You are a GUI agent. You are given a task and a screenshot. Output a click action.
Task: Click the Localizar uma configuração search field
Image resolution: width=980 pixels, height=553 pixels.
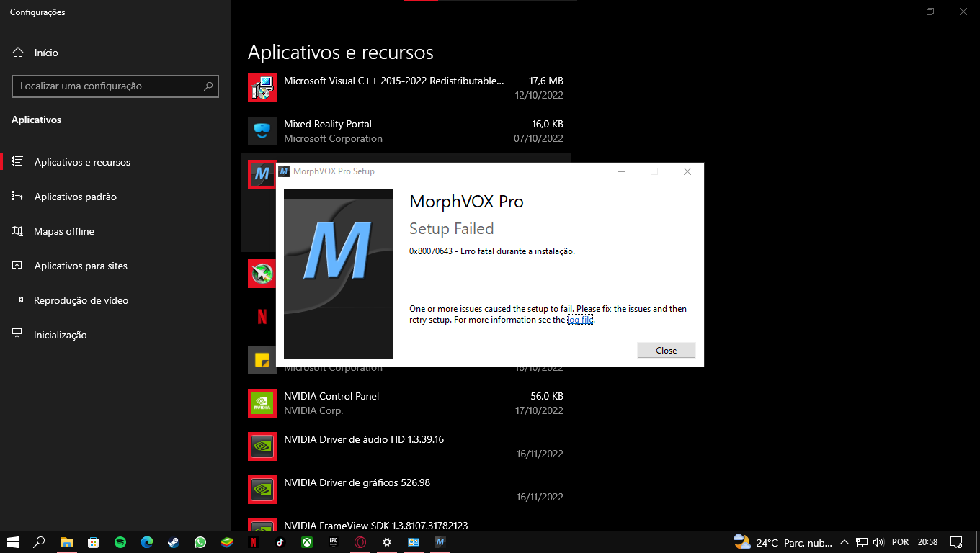(115, 86)
